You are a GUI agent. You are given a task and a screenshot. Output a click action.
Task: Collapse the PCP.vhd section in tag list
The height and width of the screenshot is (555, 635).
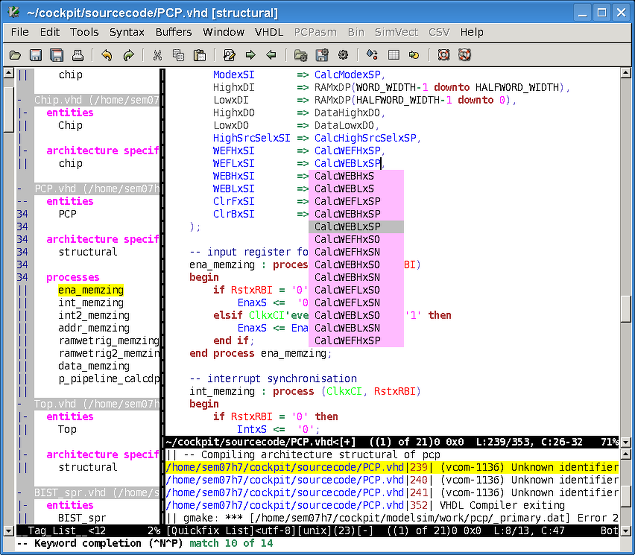pyautogui.click(x=21, y=188)
